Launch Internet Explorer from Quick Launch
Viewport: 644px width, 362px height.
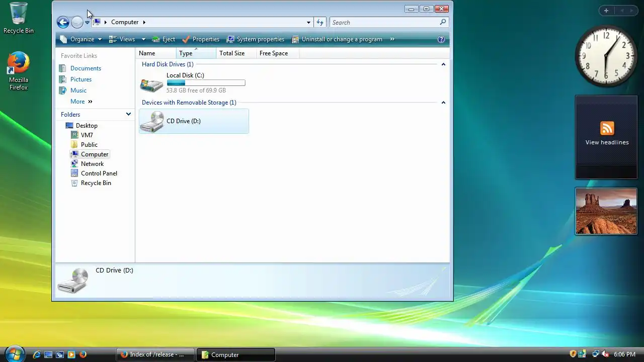point(37,354)
